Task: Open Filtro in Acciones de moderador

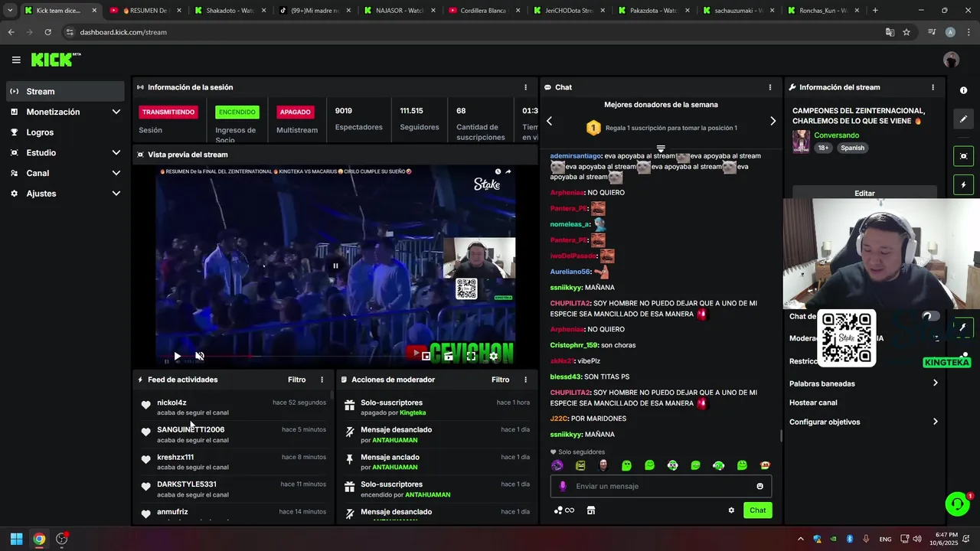Action: tap(500, 380)
